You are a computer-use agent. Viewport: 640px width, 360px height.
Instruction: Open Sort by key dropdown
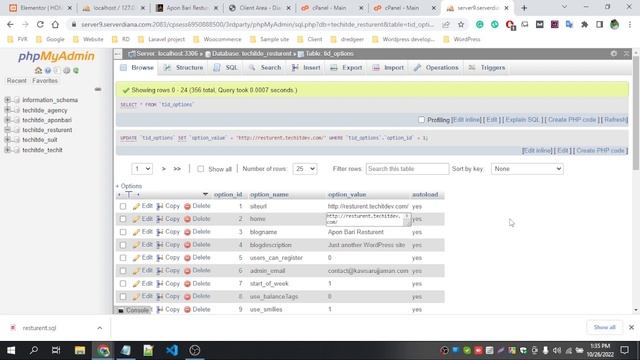(527, 169)
